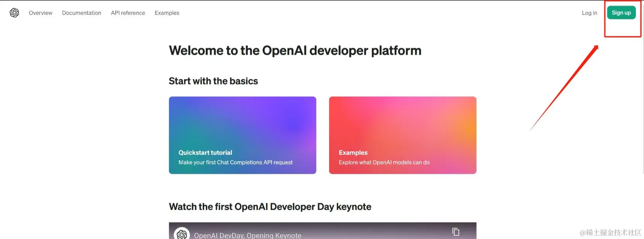This screenshot has width=644, height=239.
Task: Click 'Watch the first OpenAI Developer Day keynote' heading
Action: 270,207
